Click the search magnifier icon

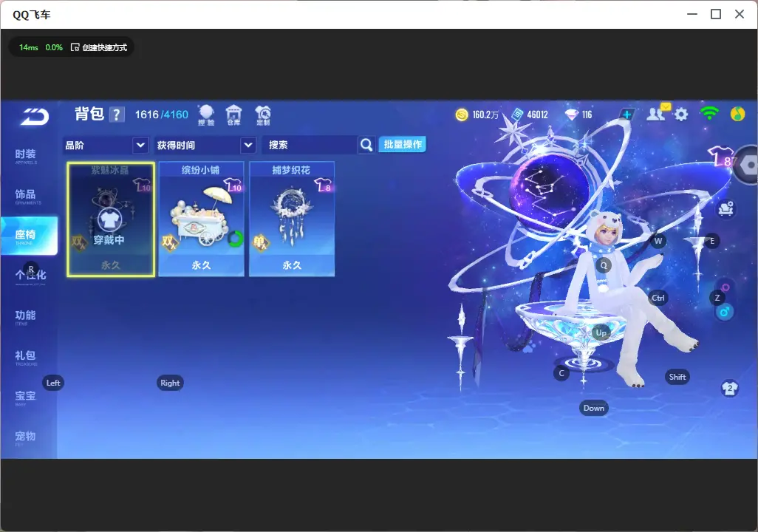tap(366, 145)
